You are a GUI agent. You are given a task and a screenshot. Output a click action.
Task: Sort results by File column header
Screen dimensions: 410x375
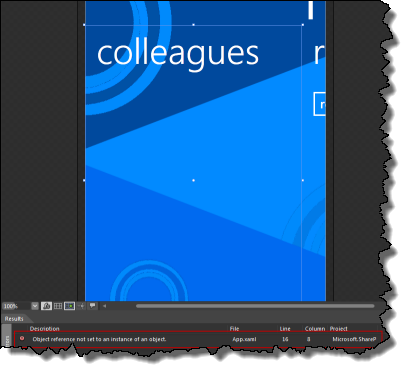click(x=234, y=329)
